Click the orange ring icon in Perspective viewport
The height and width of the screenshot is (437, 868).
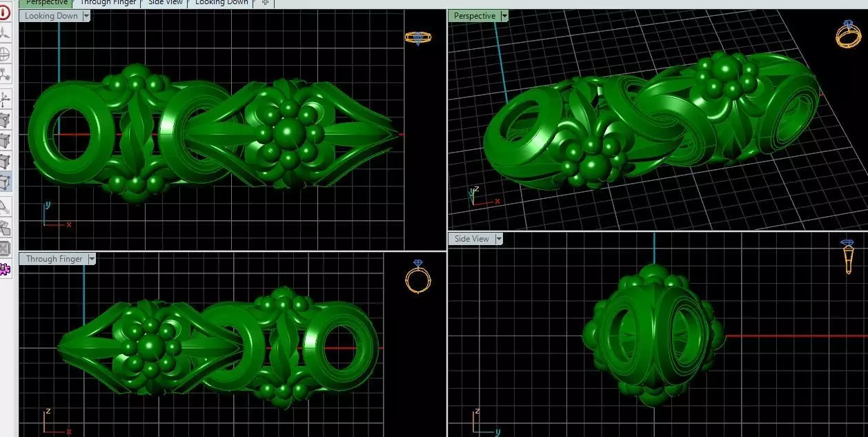[x=848, y=33]
